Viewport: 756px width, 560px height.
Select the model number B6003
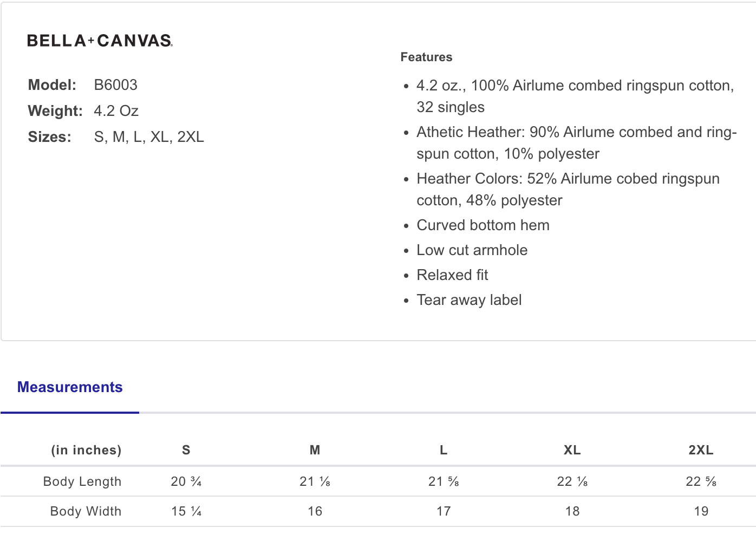115,85
